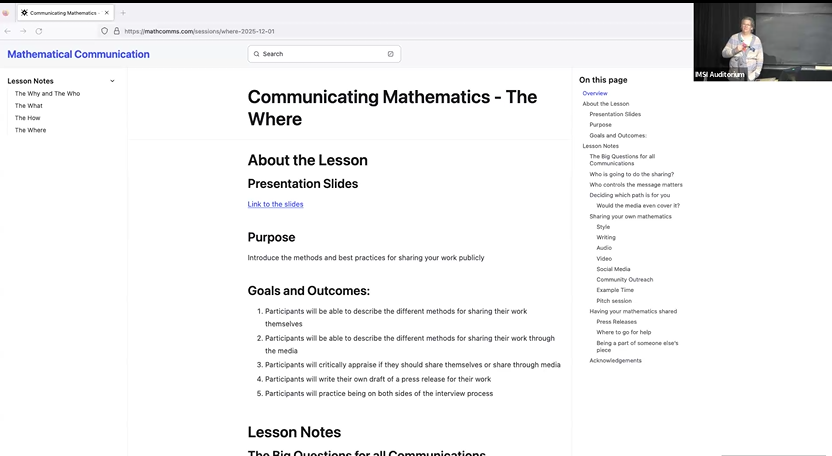Click the magnifier icon in search box
Viewport: 832px width, 456px height.
click(257, 54)
